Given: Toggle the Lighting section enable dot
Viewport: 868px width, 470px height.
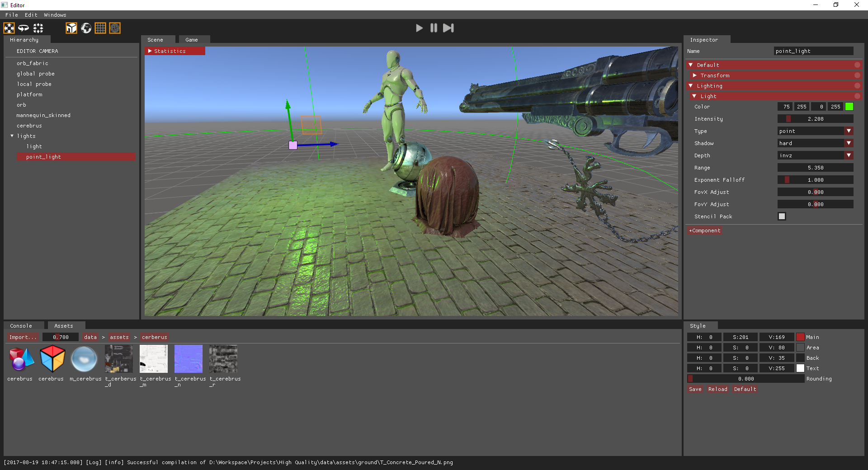Looking at the screenshot, I should (858, 85).
